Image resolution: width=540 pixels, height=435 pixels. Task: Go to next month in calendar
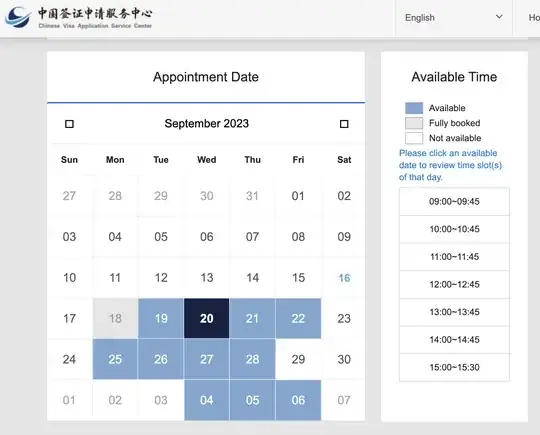click(x=344, y=124)
